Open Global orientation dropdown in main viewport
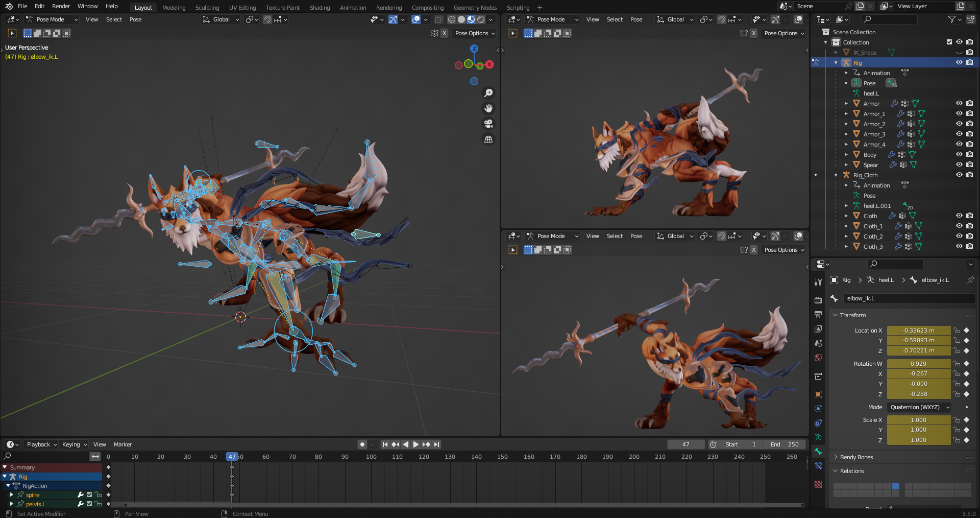Viewport: 980px width, 518px height. (221, 19)
